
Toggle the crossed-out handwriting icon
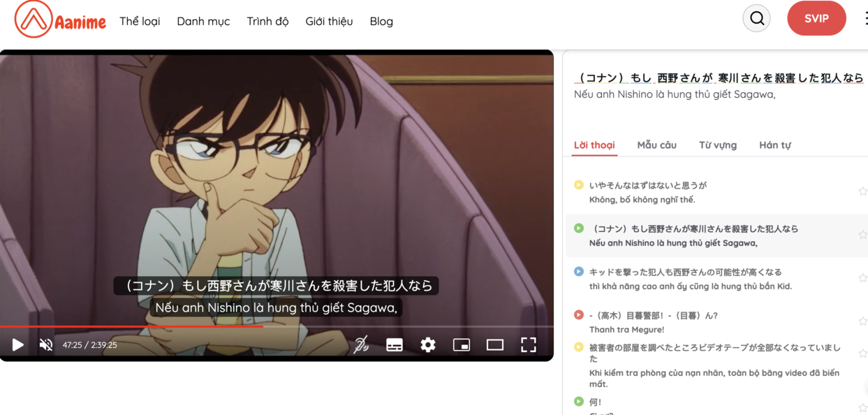(x=361, y=344)
